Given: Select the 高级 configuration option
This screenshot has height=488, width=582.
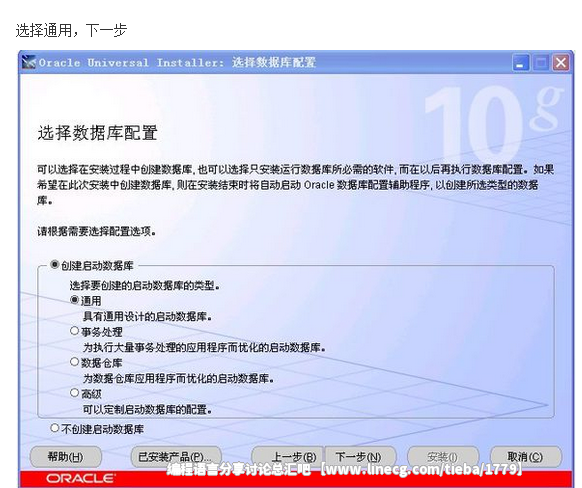Looking at the screenshot, I should 75,393.
